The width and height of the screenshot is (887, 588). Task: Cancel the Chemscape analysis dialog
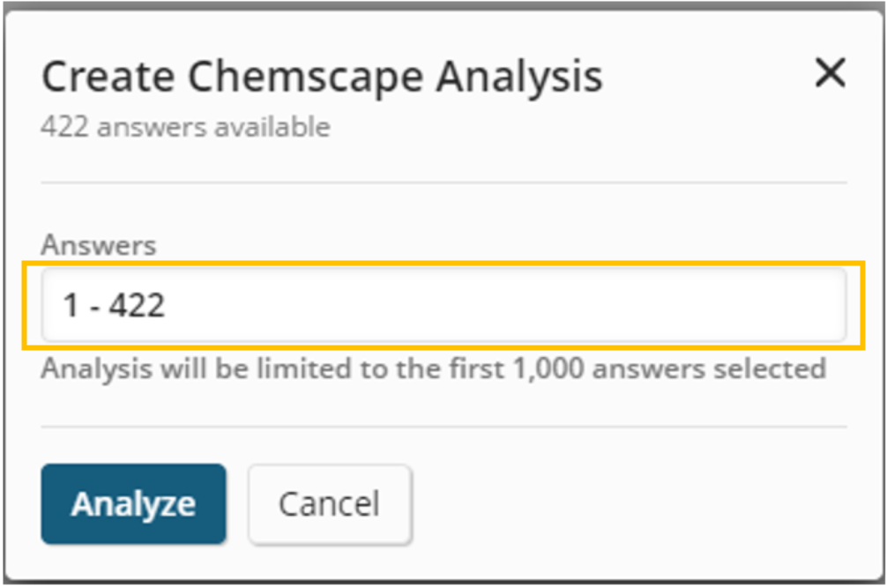[329, 504]
